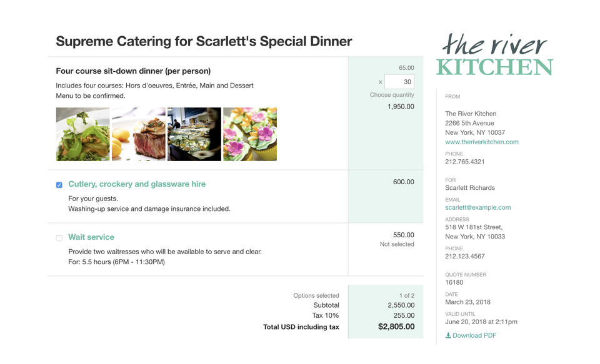Click the Download PDF link
Screen dimensions: 600x364
[x=474, y=335]
